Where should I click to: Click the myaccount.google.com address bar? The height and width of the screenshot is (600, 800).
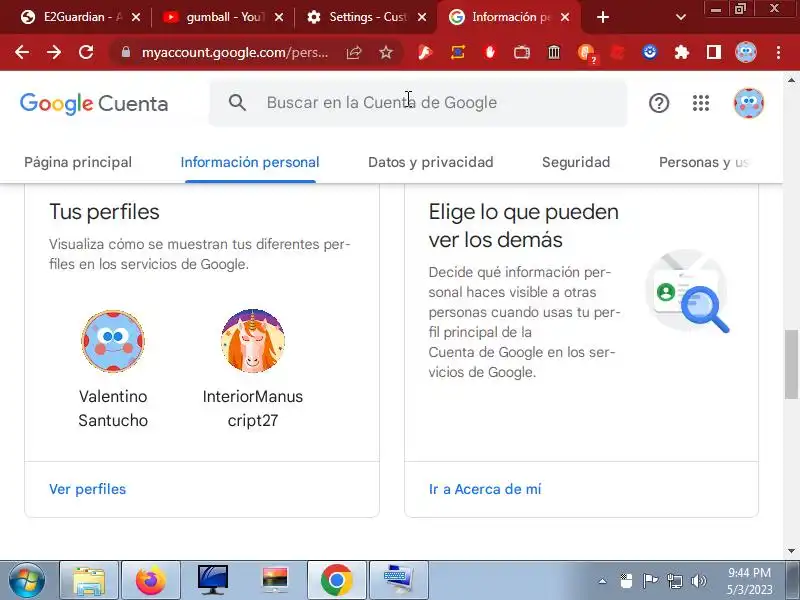coord(235,53)
